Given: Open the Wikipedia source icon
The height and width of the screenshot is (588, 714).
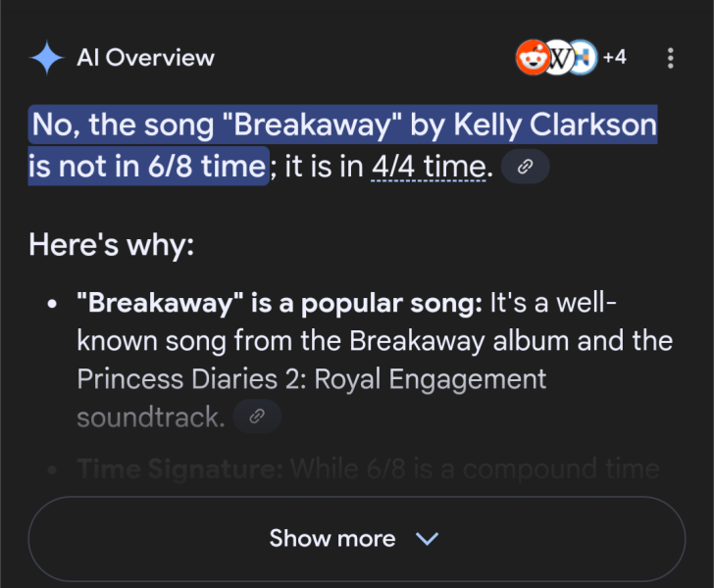Looking at the screenshot, I should click(558, 58).
